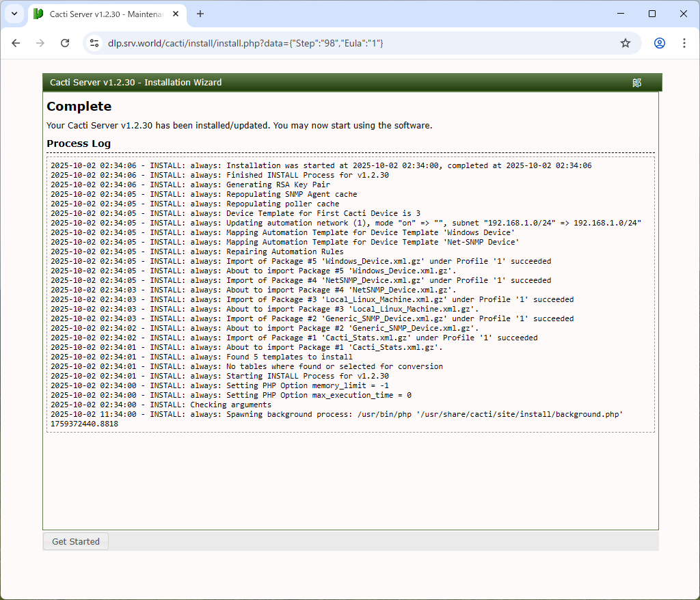Viewport: 700px width, 600px height.
Task: Click the Complete heading
Action: tap(79, 106)
